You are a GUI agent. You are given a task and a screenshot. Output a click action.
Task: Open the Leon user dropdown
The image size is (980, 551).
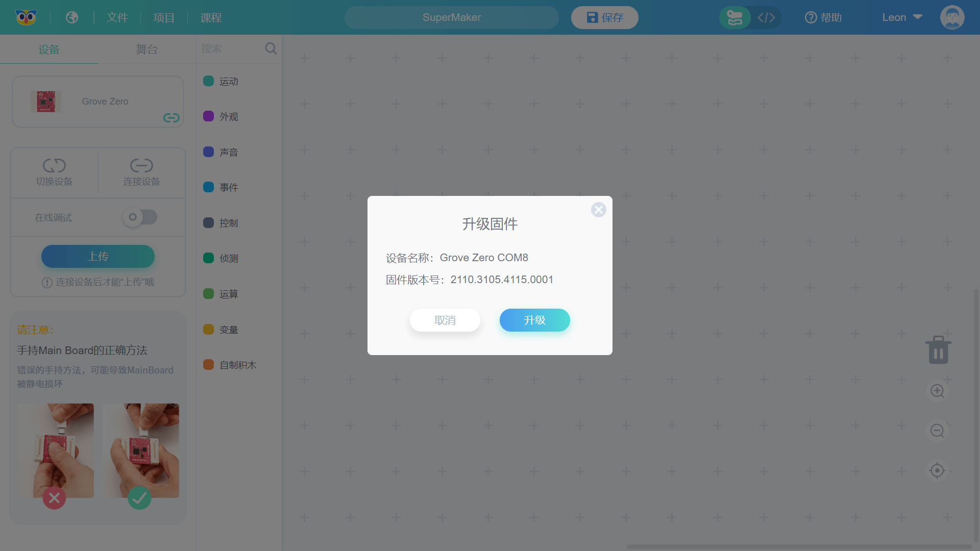click(902, 17)
